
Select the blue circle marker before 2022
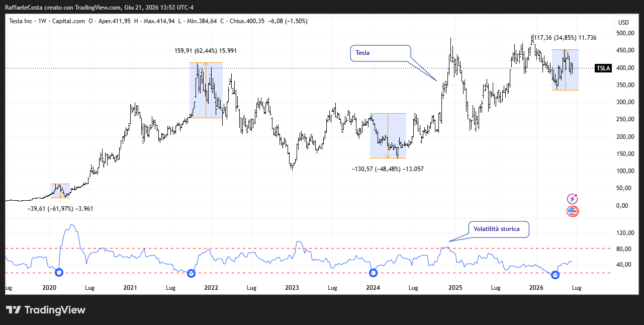pyautogui.click(x=191, y=273)
